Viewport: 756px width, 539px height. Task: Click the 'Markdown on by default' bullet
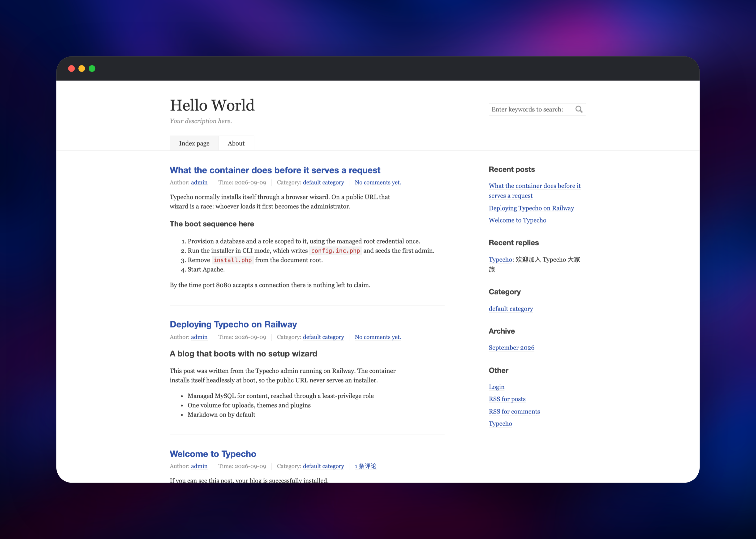click(221, 414)
